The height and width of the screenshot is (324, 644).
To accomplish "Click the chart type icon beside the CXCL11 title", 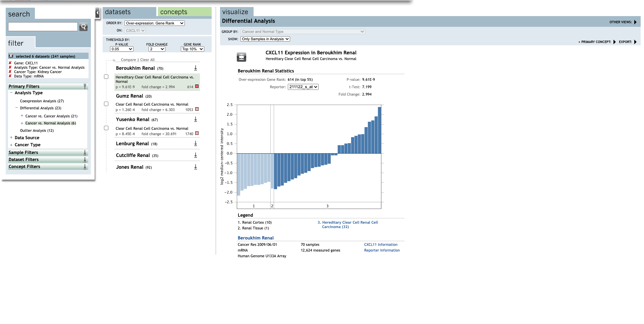I will [x=241, y=57].
